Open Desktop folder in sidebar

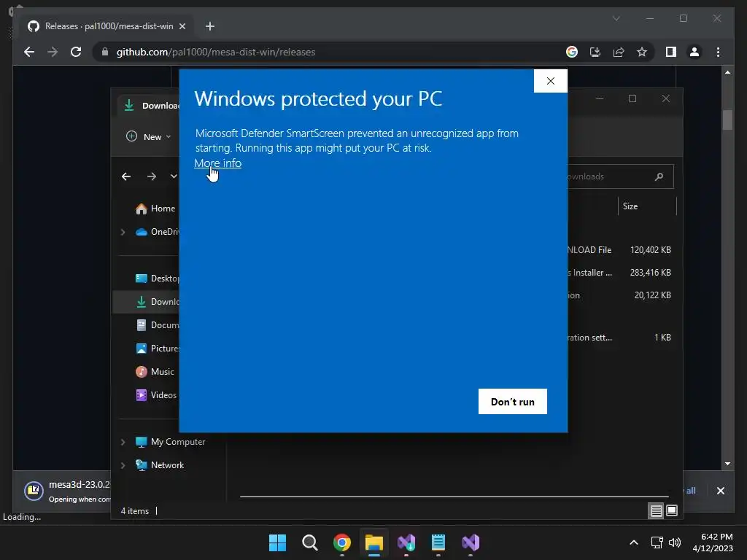pos(158,279)
